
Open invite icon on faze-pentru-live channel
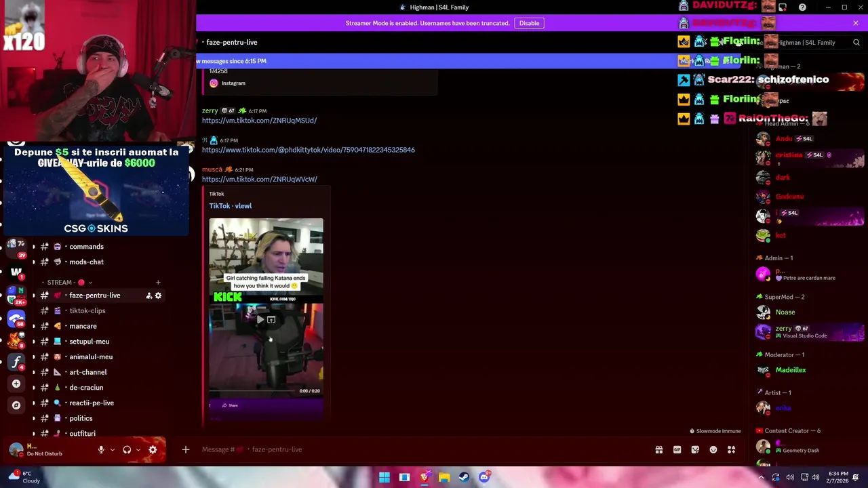pos(149,296)
